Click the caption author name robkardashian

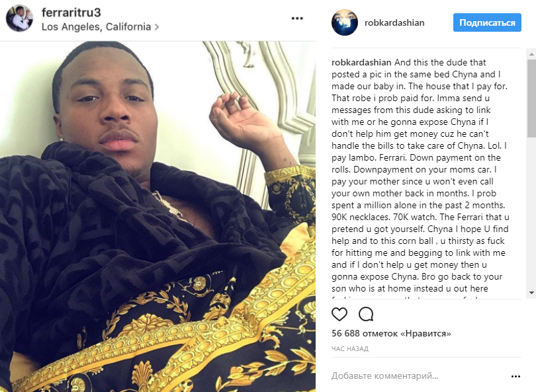(x=361, y=63)
